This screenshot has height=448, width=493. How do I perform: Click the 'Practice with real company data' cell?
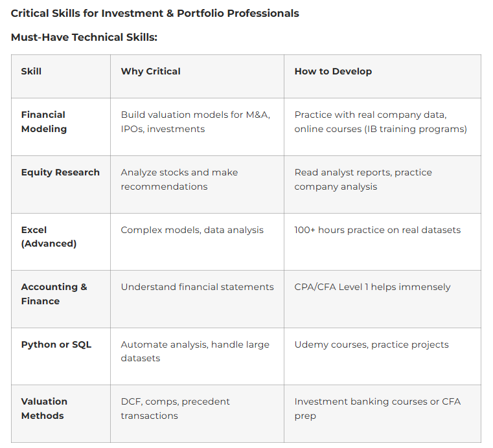[x=380, y=122]
